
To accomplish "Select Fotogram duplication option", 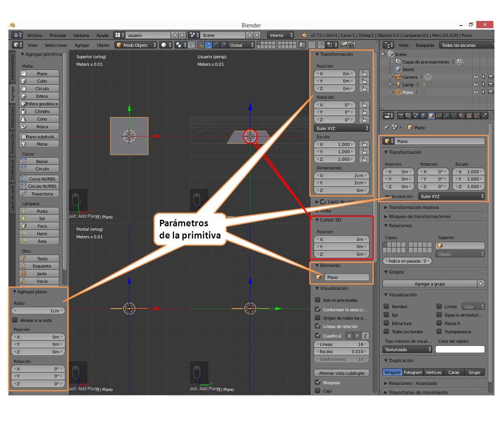I will 413,372.
